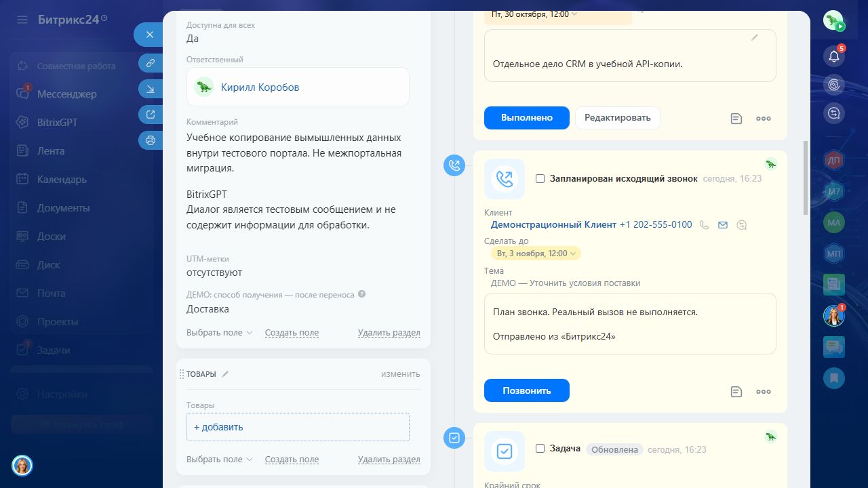Expand Выбрать поле inside the ТОВАРЫ section
The width and height of the screenshot is (868, 488).
pos(220,459)
